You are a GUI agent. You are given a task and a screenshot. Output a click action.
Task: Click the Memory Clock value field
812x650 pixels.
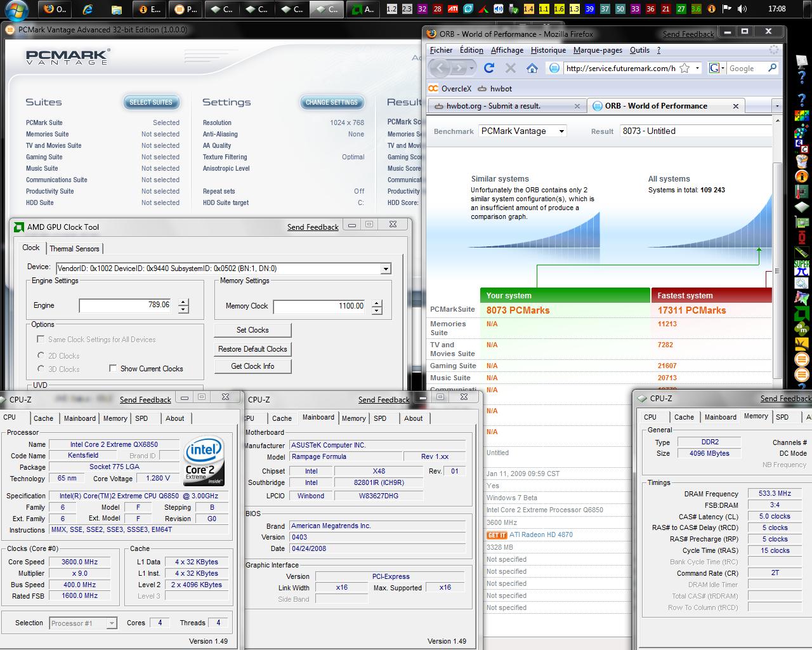tap(320, 306)
